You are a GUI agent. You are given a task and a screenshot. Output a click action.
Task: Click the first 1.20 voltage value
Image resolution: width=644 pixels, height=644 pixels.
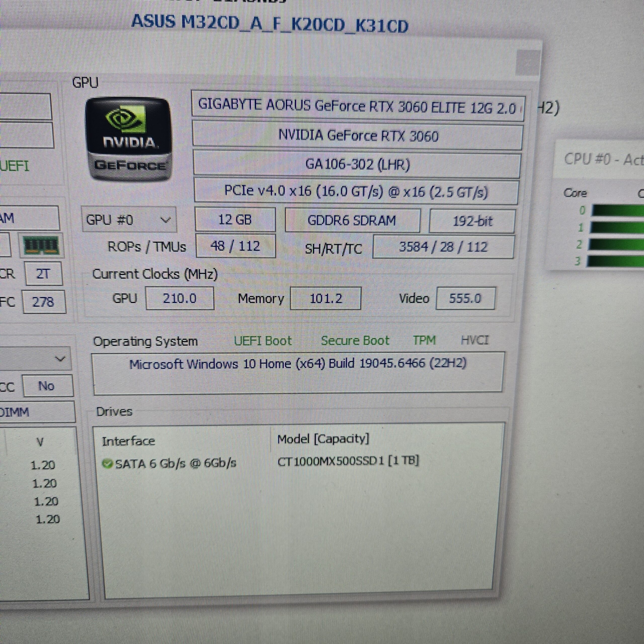click(43, 465)
